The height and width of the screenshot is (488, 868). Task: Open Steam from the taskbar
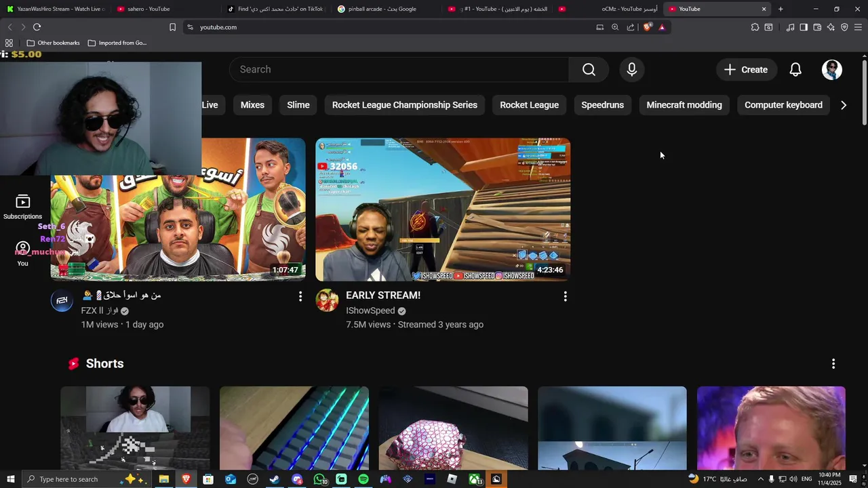pos(275,479)
